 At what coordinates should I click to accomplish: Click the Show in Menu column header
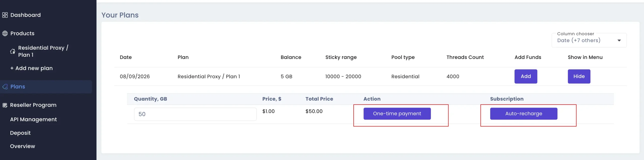[x=585, y=57]
